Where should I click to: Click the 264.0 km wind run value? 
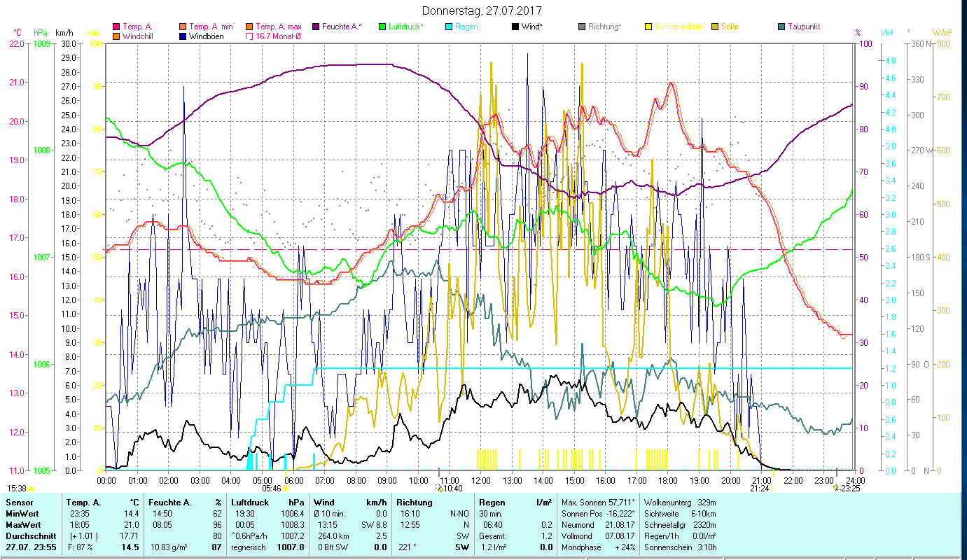(x=333, y=535)
